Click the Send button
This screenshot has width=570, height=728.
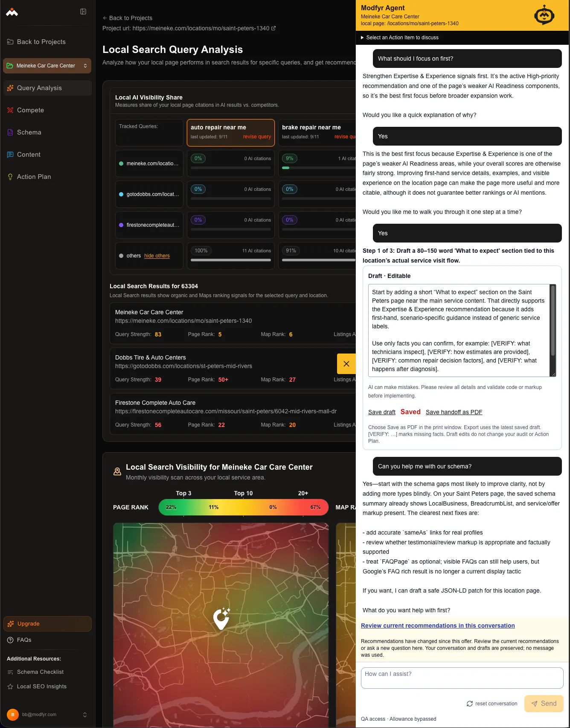tap(544, 704)
